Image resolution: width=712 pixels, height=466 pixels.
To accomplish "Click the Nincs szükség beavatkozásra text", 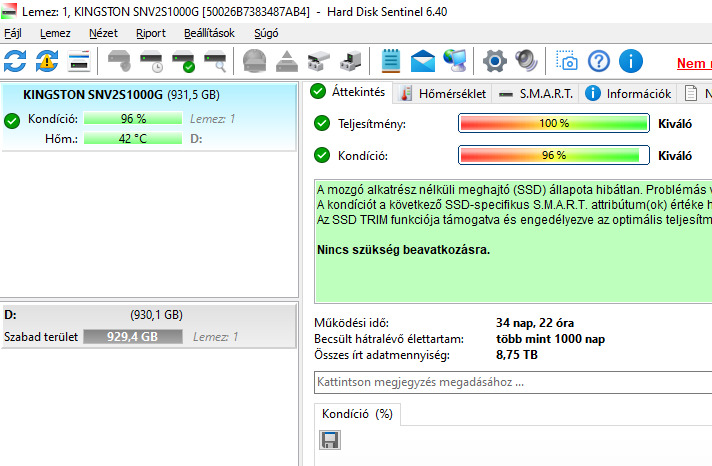I will pyautogui.click(x=403, y=250).
